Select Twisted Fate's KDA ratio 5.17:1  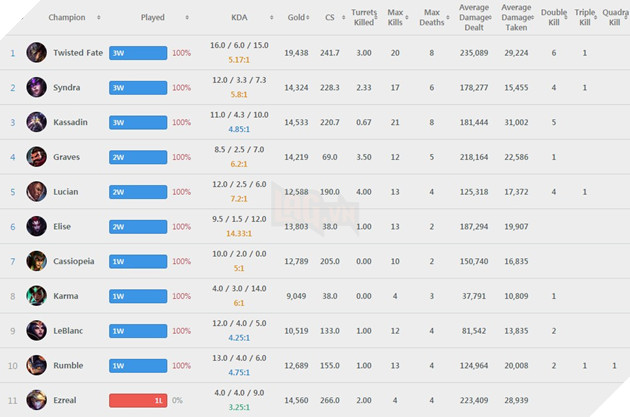point(239,60)
